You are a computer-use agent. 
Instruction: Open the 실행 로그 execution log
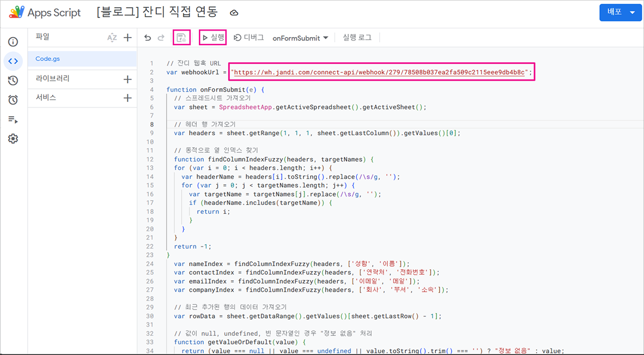point(357,38)
